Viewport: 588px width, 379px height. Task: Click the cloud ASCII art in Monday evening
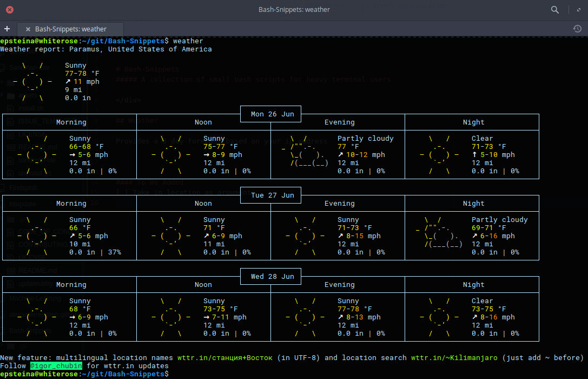(305, 151)
